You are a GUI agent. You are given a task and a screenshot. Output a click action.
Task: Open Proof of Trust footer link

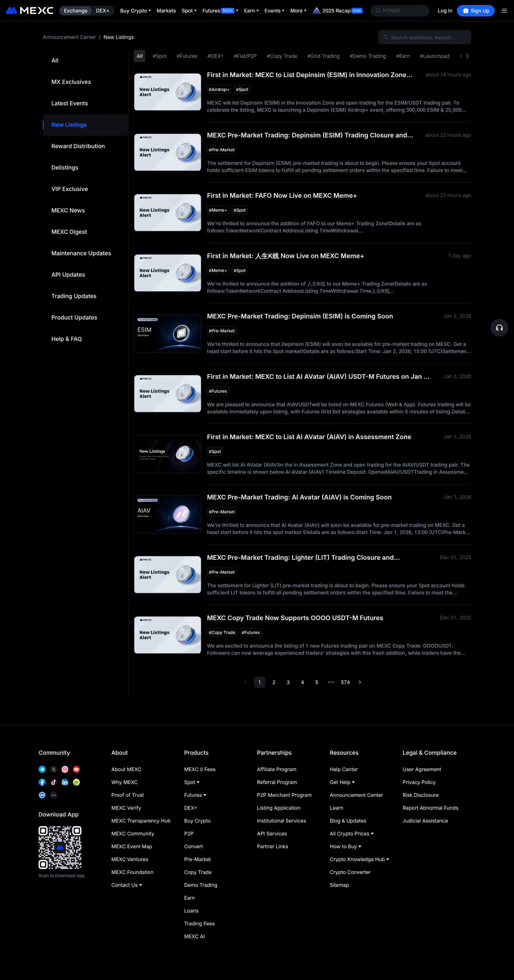click(x=127, y=795)
